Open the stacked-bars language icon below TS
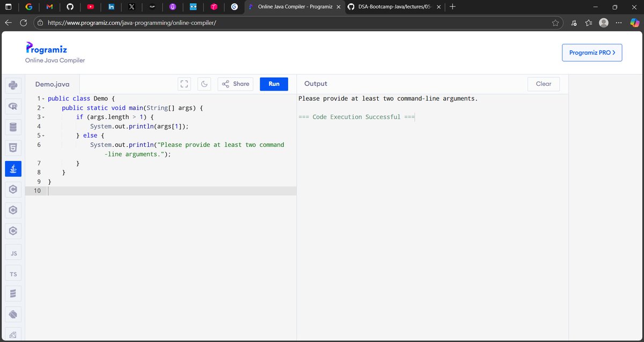This screenshot has width=644, height=342. pyautogui.click(x=13, y=294)
